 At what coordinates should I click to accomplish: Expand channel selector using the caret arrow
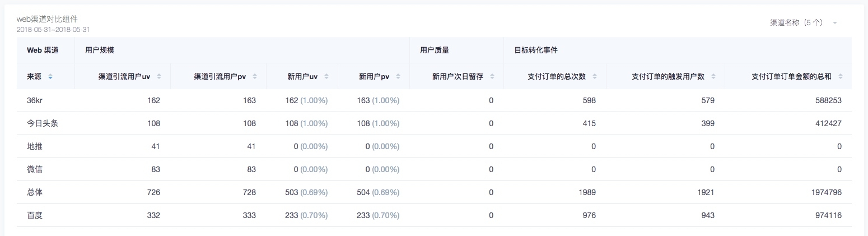tap(834, 23)
